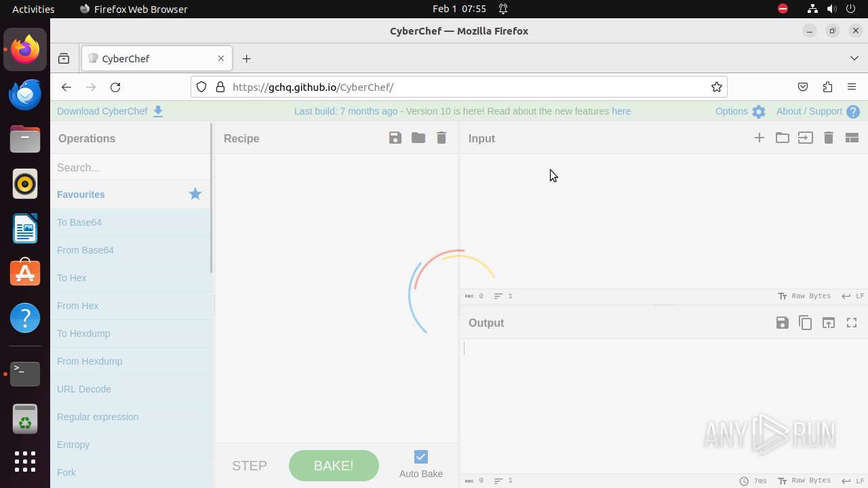Open About / Support link
This screenshot has height=488, width=868.
click(x=809, y=111)
